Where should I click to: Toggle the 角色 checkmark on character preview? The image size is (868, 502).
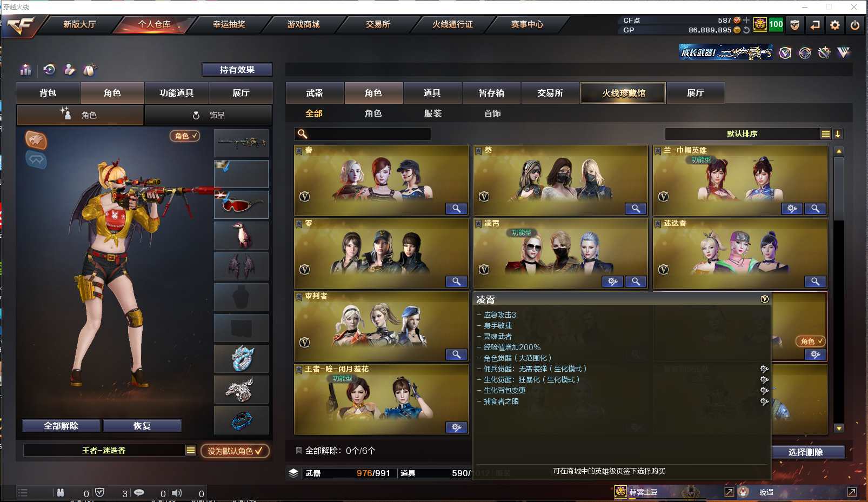point(185,136)
